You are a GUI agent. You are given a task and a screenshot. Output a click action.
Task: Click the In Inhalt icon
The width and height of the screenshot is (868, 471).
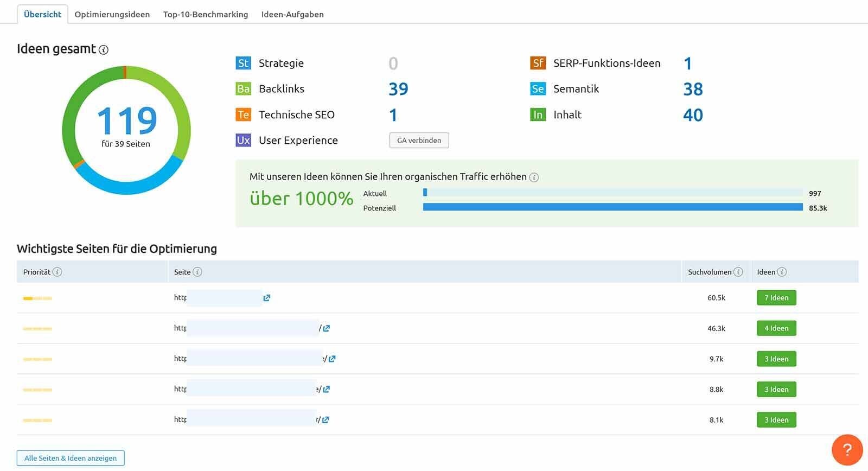(538, 114)
